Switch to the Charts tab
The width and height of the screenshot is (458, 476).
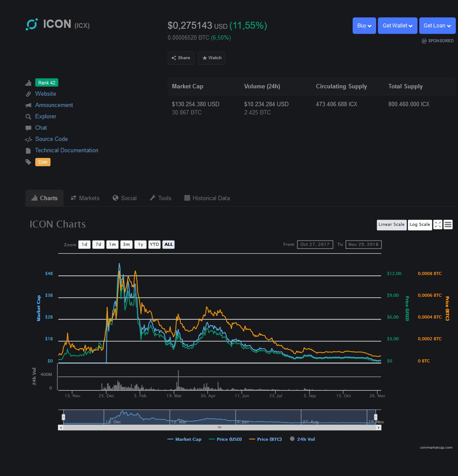(44, 198)
